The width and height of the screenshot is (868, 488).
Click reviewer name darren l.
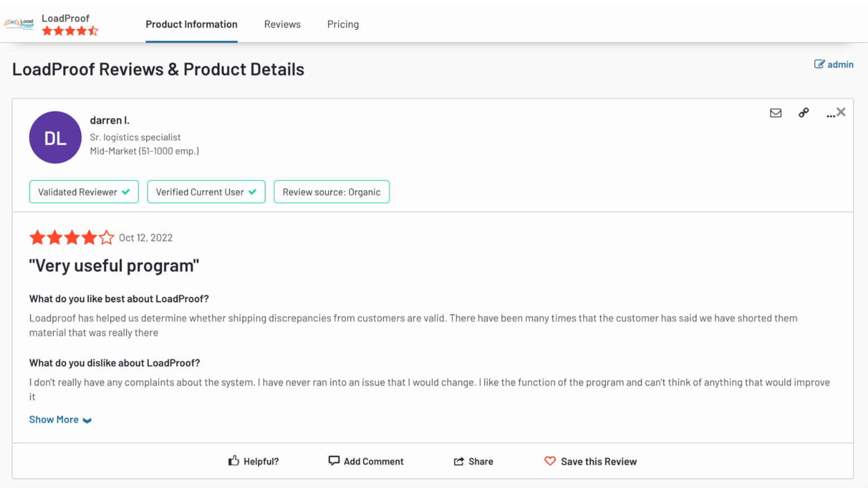(x=110, y=120)
